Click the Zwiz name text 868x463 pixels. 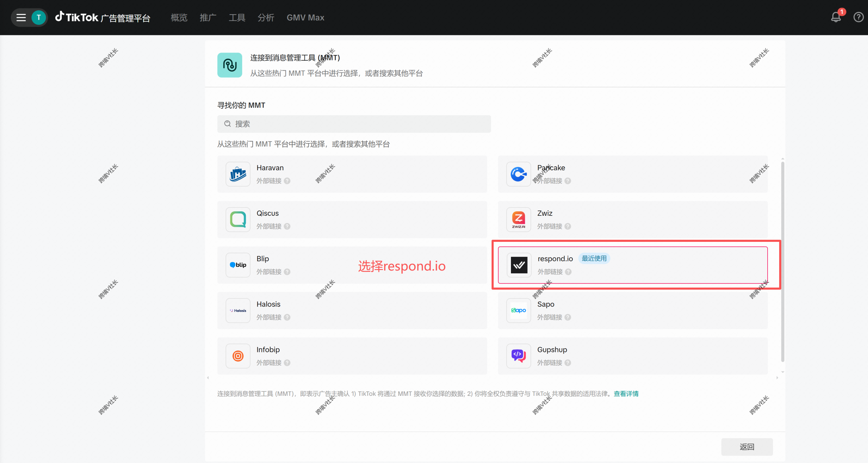click(x=545, y=213)
